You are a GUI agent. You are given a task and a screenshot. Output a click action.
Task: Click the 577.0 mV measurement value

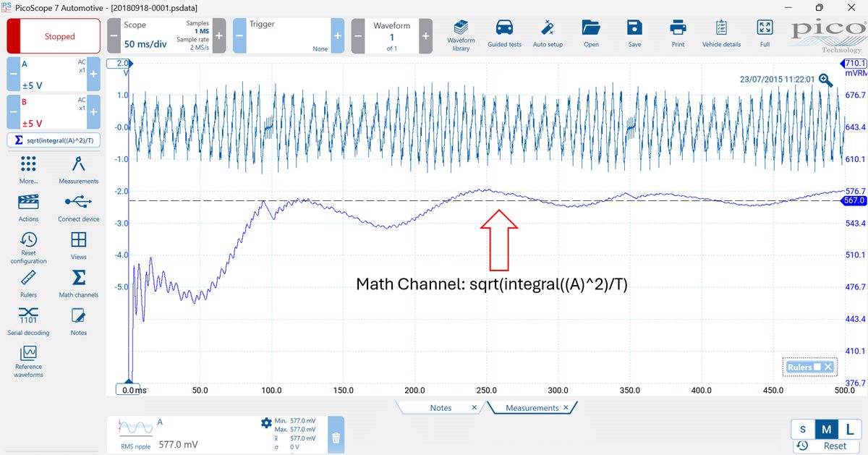pos(178,444)
